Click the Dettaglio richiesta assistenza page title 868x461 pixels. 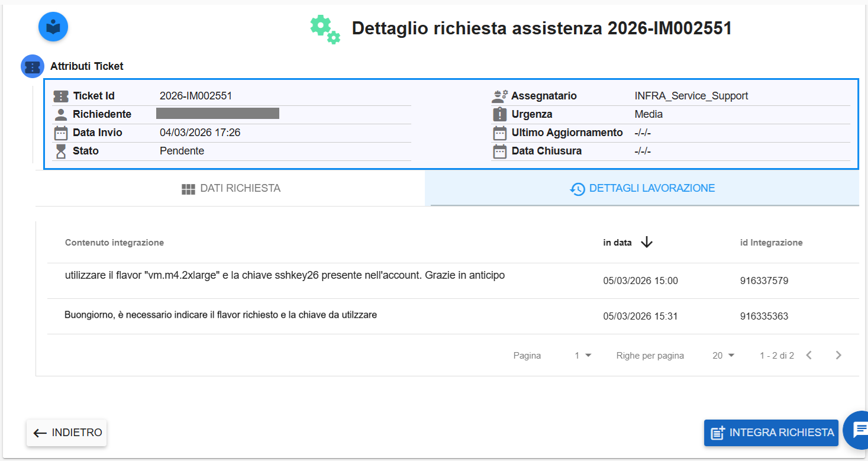tap(542, 28)
